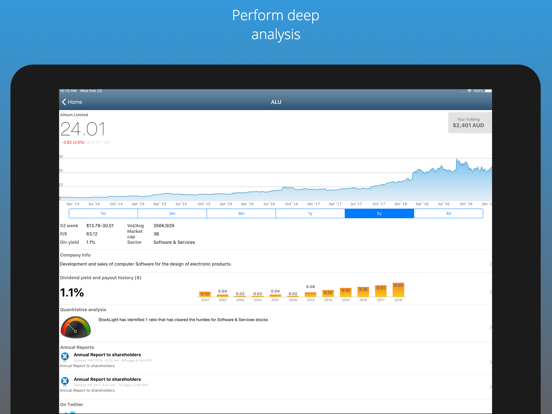
Task: Click the On Twitter heading
Action: click(x=71, y=404)
